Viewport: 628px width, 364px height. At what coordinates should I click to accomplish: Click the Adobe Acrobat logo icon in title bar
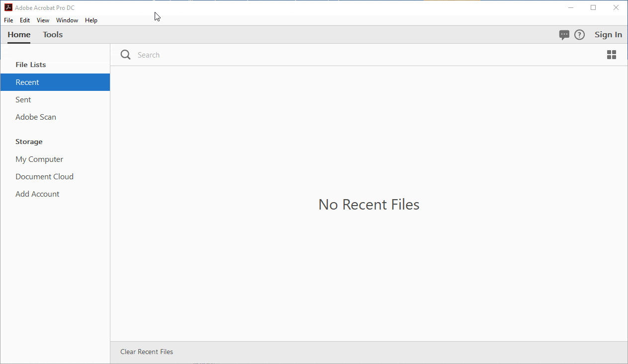pyautogui.click(x=8, y=7)
